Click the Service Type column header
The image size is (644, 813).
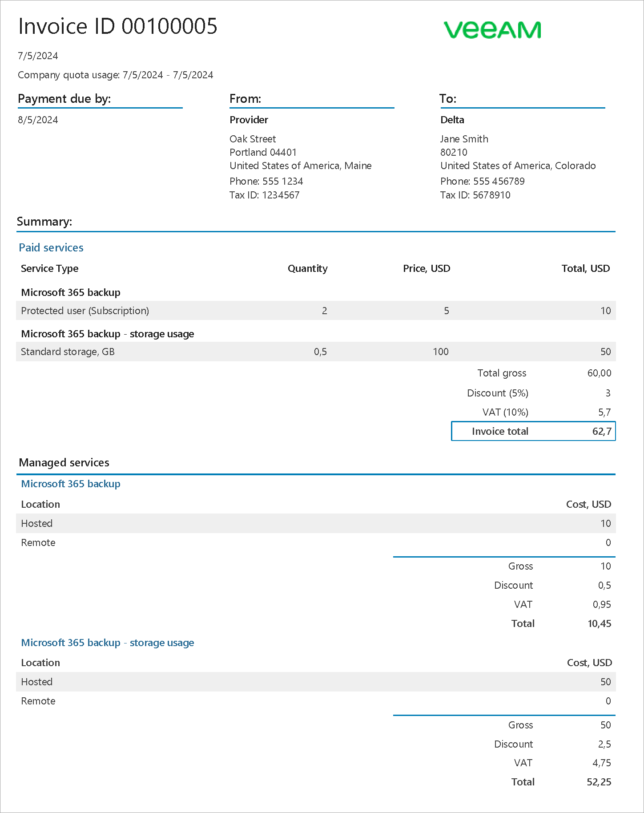[x=50, y=268]
